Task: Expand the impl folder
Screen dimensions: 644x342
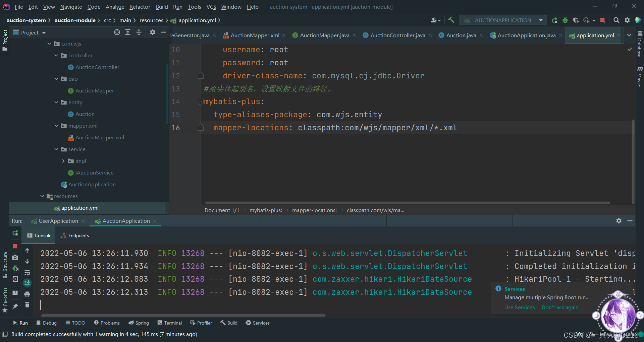Action: click(63, 161)
